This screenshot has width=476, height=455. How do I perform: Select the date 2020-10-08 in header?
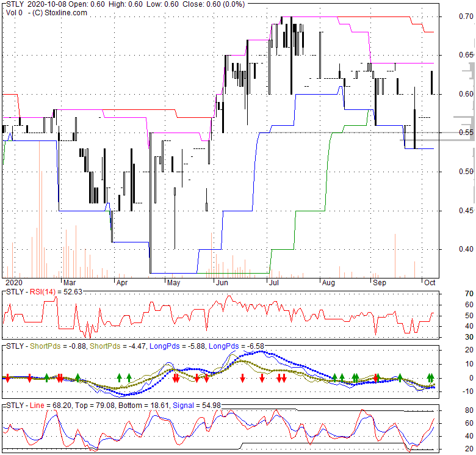(48, 4)
